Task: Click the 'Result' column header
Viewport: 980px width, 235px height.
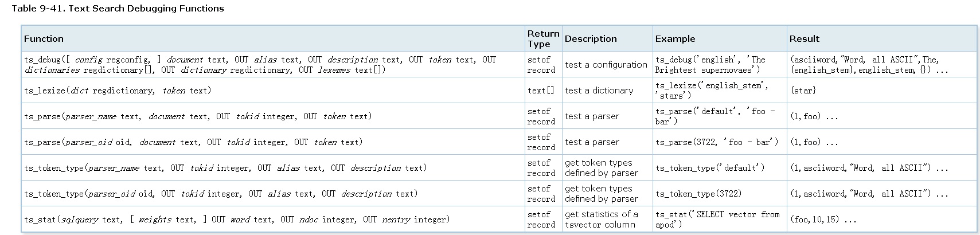Action: tap(804, 39)
